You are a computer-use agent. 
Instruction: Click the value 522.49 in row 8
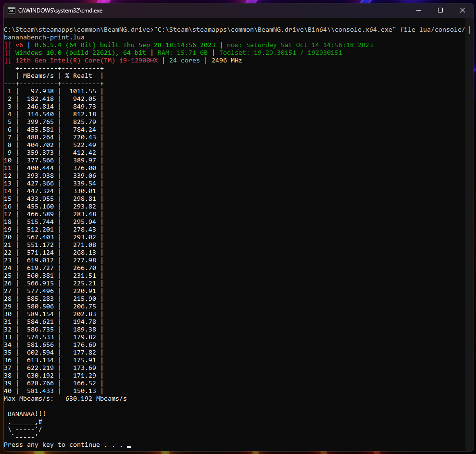(x=85, y=145)
